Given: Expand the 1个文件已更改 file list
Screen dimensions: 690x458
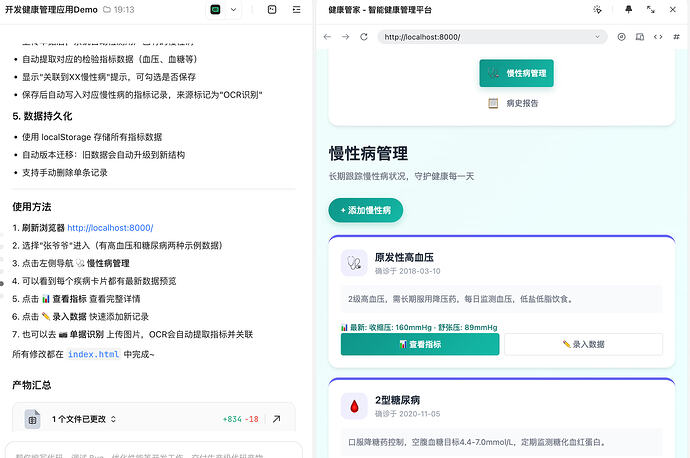Looking at the screenshot, I should click(x=84, y=419).
